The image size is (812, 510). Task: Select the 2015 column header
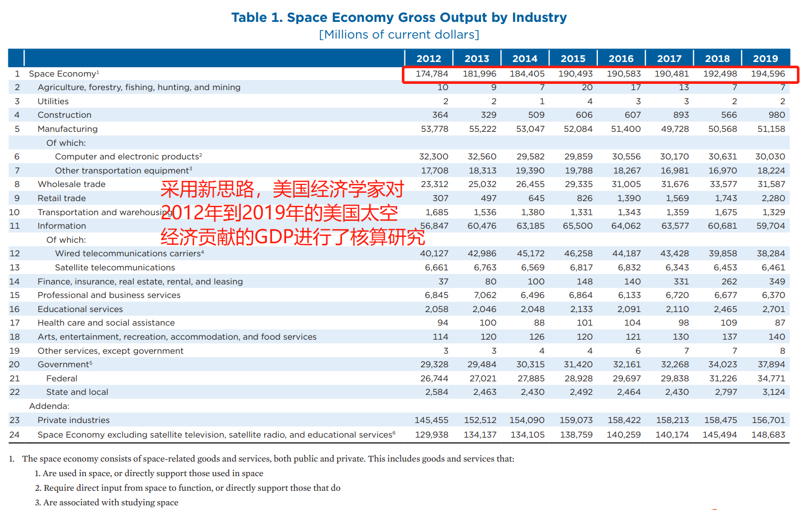click(x=573, y=58)
